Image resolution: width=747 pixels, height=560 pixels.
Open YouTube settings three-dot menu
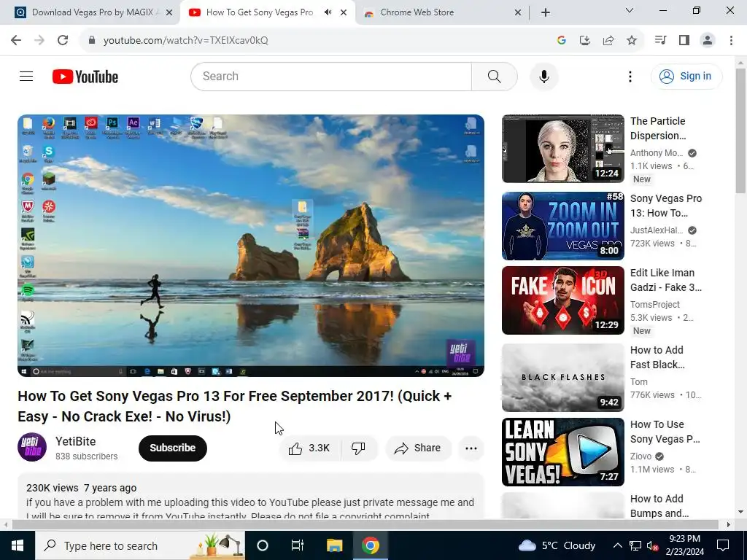coord(630,76)
